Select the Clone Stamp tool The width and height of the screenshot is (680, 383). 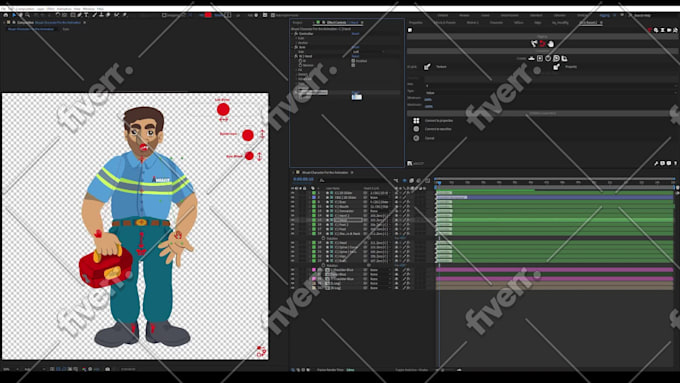click(101, 15)
